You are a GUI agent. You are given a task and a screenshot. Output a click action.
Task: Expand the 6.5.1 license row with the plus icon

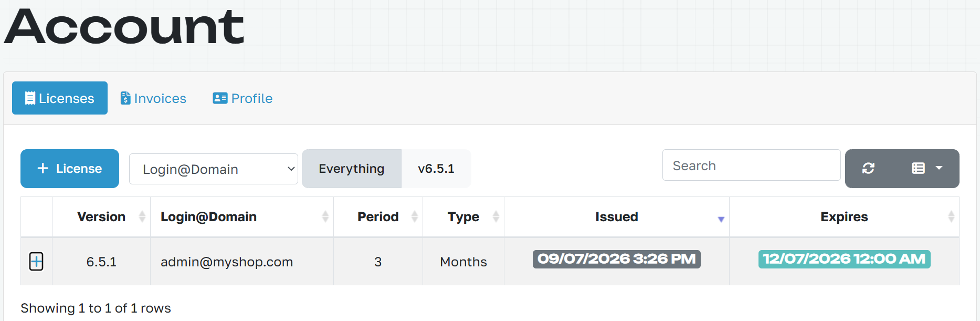click(36, 261)
